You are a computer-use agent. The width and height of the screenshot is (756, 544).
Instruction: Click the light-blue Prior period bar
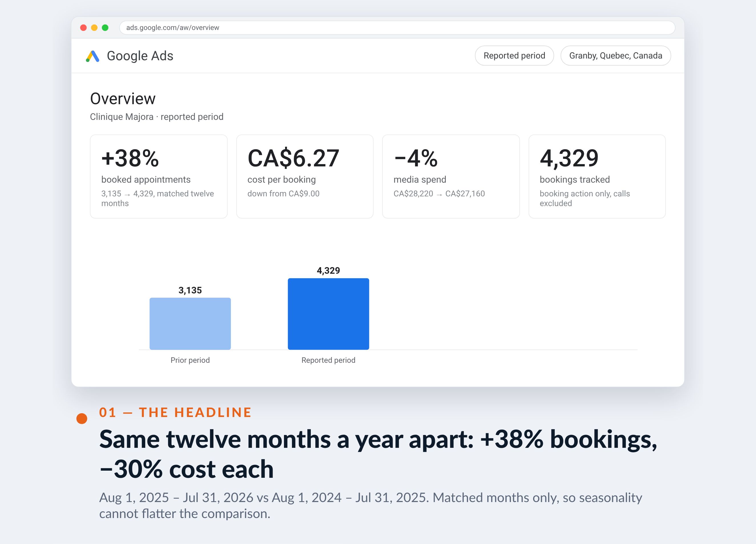tap(190, 323)
